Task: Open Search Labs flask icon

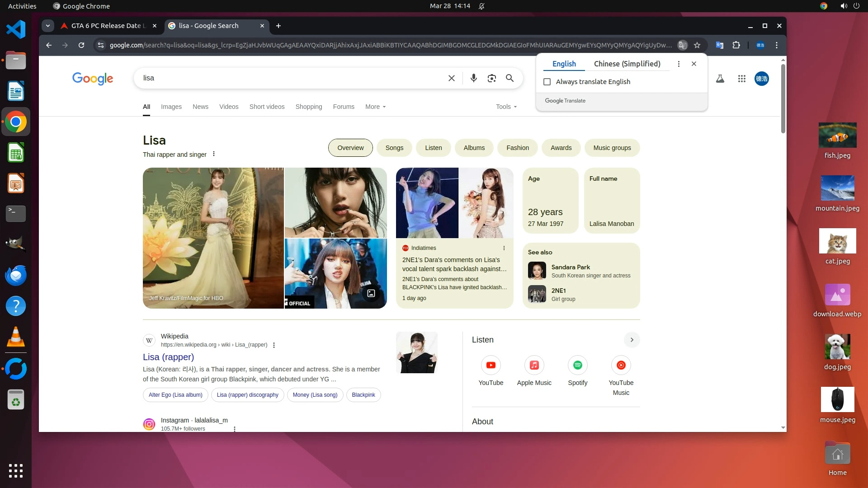Action: point(720,79)
